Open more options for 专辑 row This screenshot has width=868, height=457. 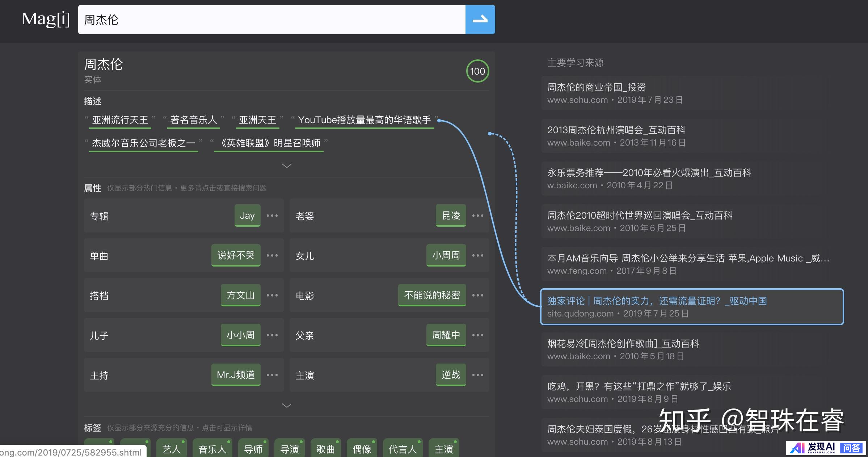tap(272, 216)
